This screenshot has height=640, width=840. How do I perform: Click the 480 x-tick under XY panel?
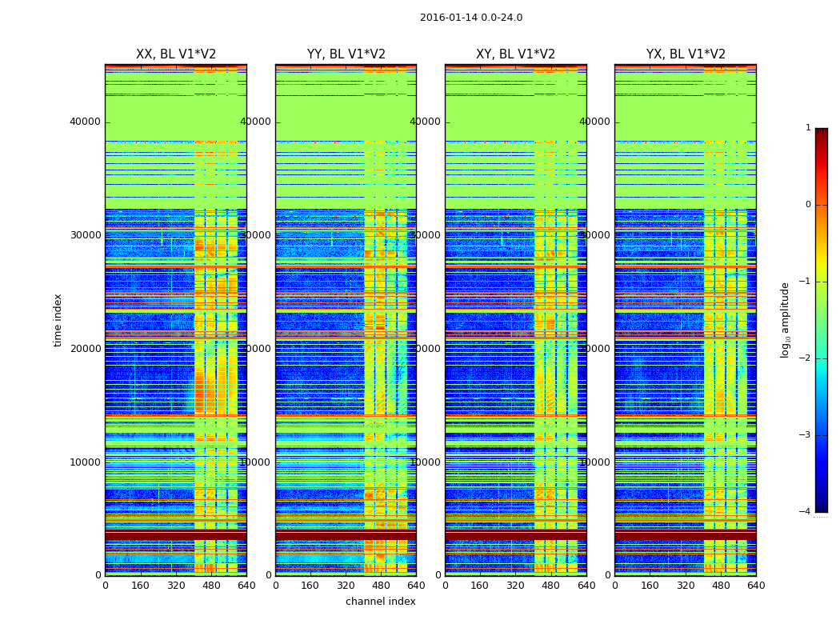pyautogui.click(x=550, y=586)
